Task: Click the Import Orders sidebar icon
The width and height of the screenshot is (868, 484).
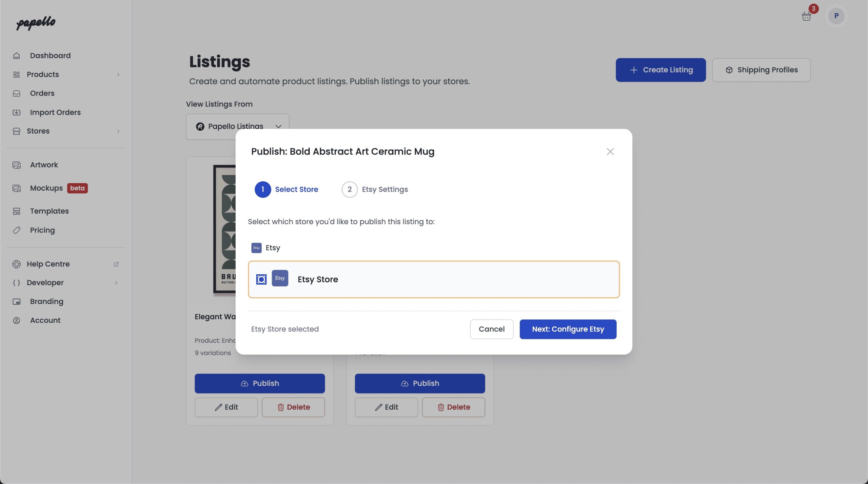Action: (x=17, y=112)
